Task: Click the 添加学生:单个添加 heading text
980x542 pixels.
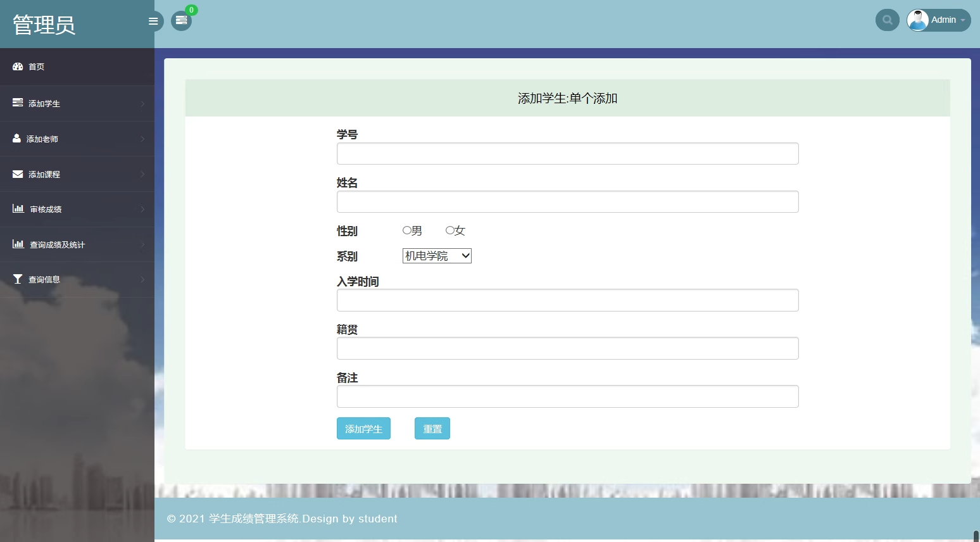Action: (568, 98)
